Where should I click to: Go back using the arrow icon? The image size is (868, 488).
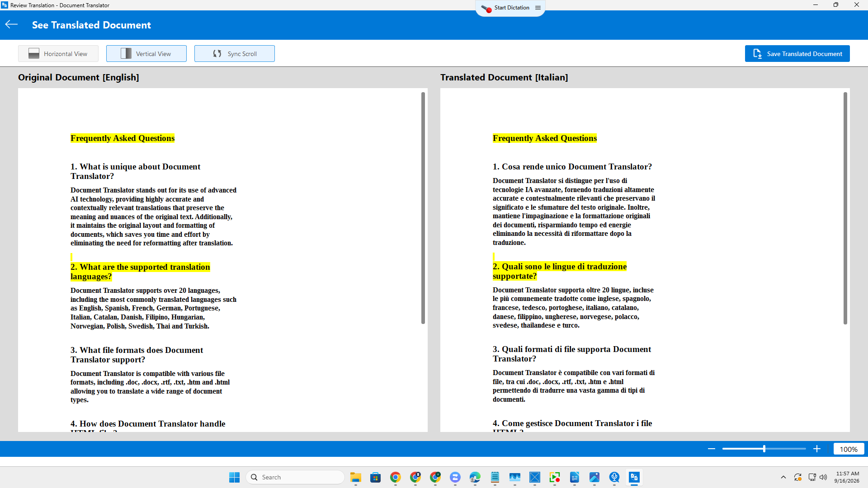click(11, 25)
